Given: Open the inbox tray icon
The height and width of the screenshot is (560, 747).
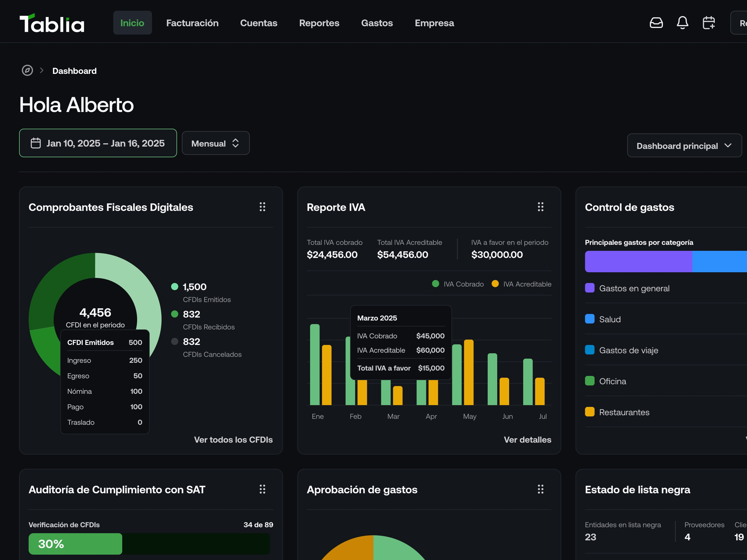Looking at the screenshot, I should click(656, 23).
